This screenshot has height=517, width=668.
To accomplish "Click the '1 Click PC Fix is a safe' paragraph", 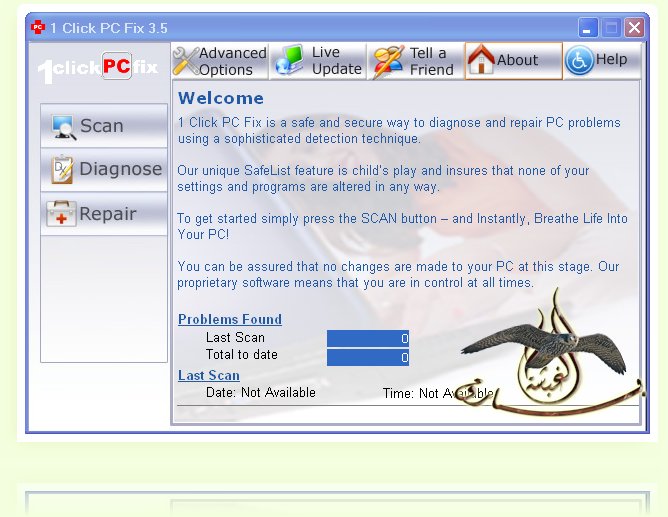I will (399, 131).
